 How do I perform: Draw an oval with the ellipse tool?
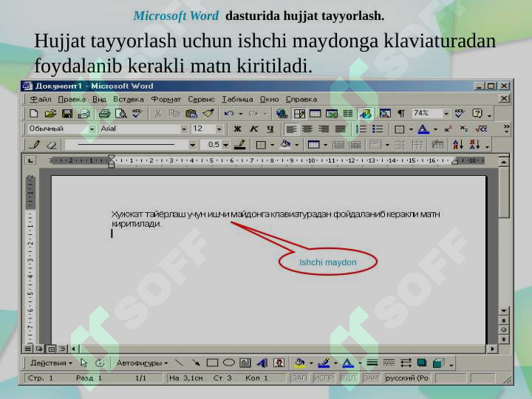228,363
